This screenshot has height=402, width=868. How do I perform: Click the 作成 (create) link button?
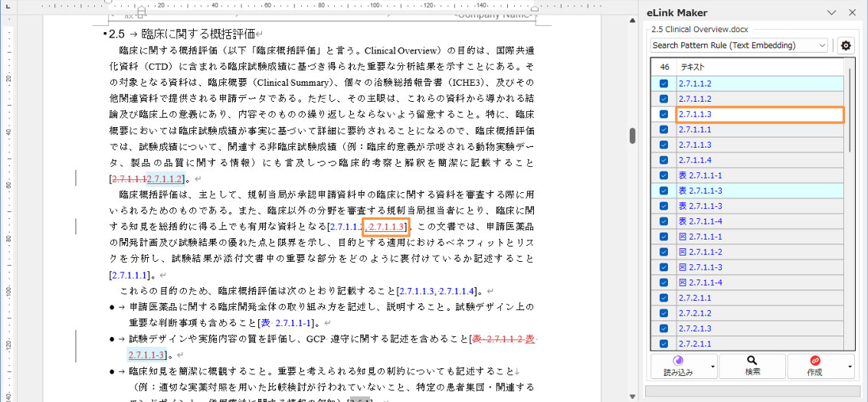pyautogui.click(x=814, y=365)
